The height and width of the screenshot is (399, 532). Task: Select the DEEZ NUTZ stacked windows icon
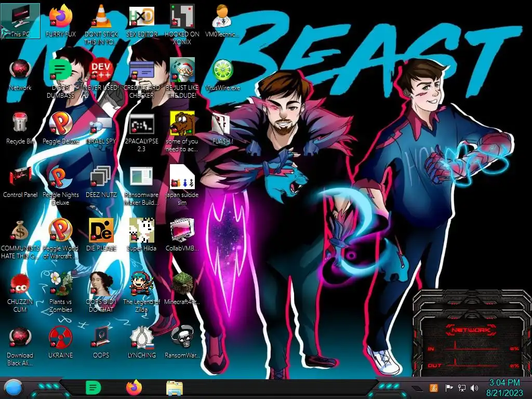click(101, 182)
